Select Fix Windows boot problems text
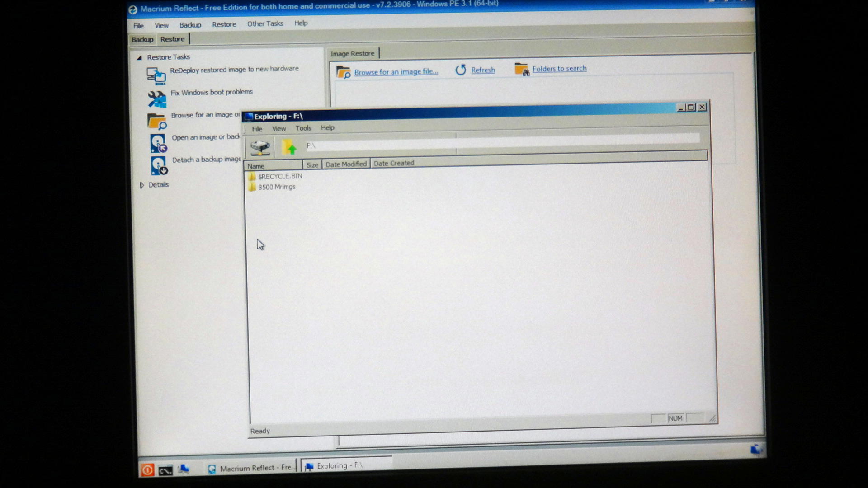The height and width of the screenshot is (488, 868). pos(212,92)
